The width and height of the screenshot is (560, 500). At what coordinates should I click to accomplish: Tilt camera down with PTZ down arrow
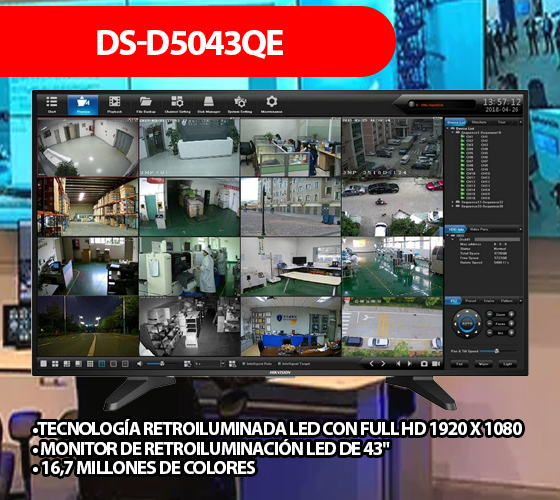click(467, 336)
